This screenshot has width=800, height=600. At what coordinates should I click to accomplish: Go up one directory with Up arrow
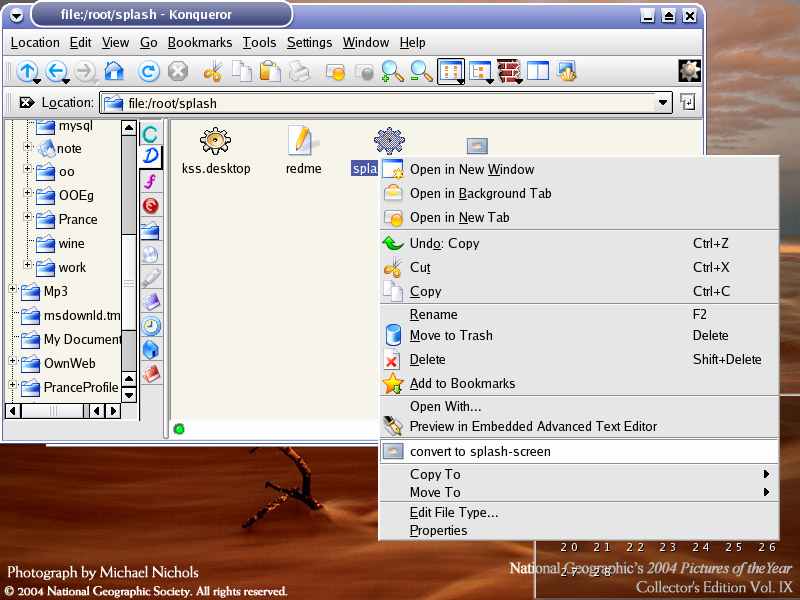(27, 71)
